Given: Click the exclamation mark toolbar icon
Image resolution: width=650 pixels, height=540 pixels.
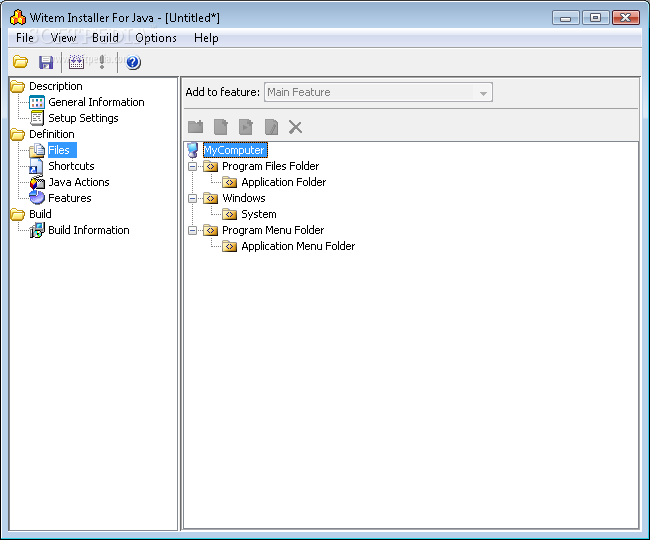Looking at the screenshot, I should pyautogui.click(x=102, y=62).
